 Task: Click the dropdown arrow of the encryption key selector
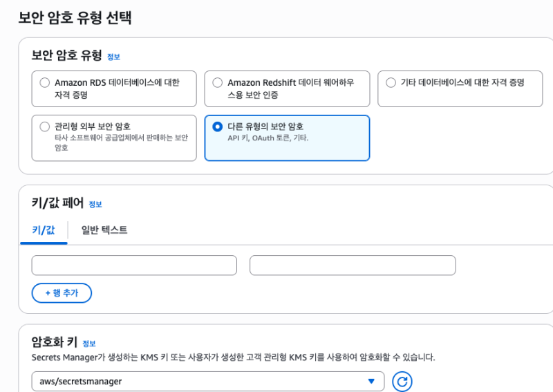pos(371,381)
